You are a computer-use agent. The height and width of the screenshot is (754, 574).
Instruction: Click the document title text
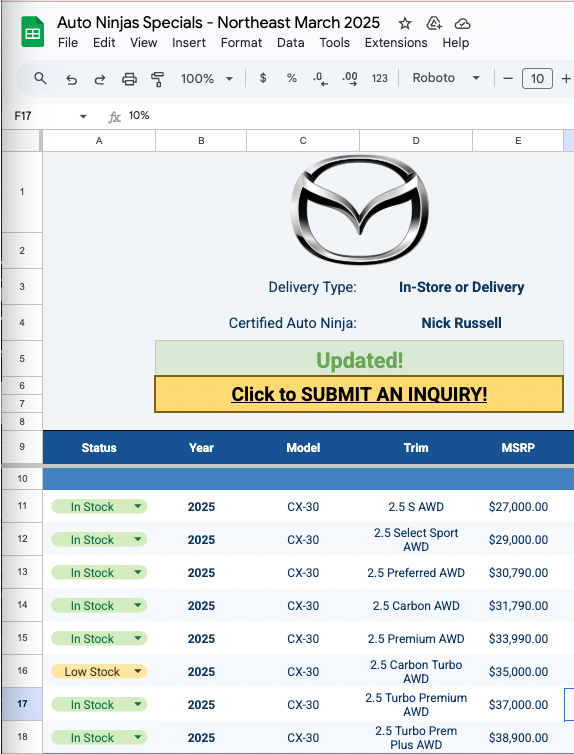[x=218, y=23]
